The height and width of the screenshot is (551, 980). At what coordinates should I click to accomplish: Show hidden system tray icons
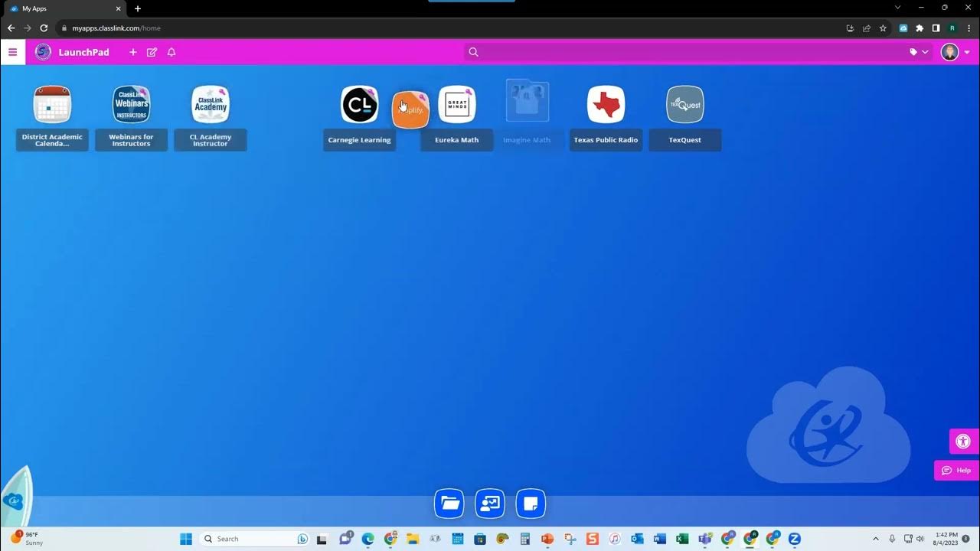876,539
